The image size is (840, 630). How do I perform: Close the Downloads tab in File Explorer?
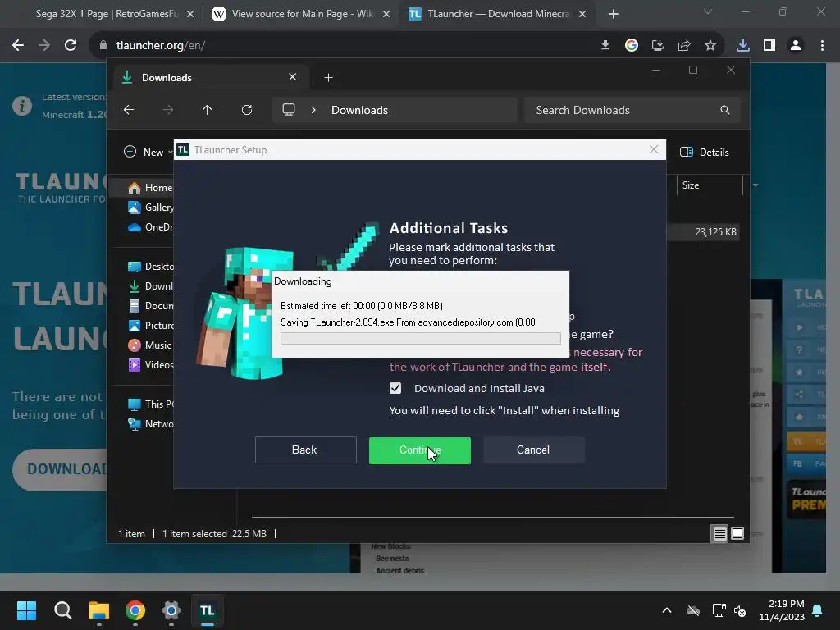click(293, 77)
